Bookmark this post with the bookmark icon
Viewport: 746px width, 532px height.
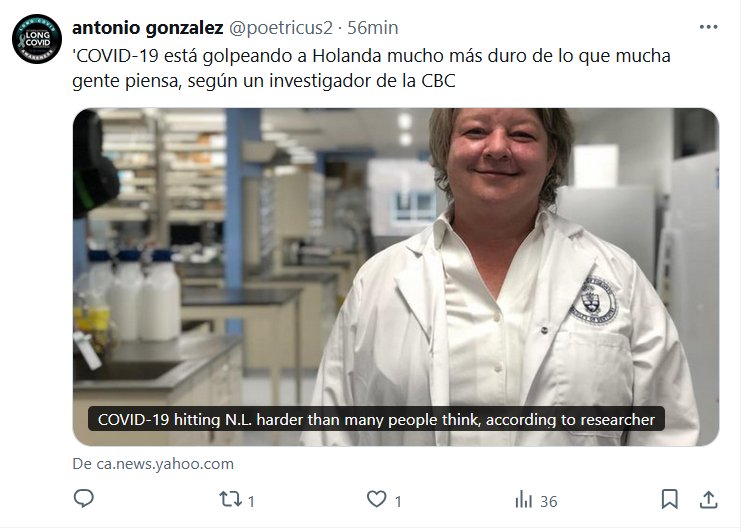[670, 499]
